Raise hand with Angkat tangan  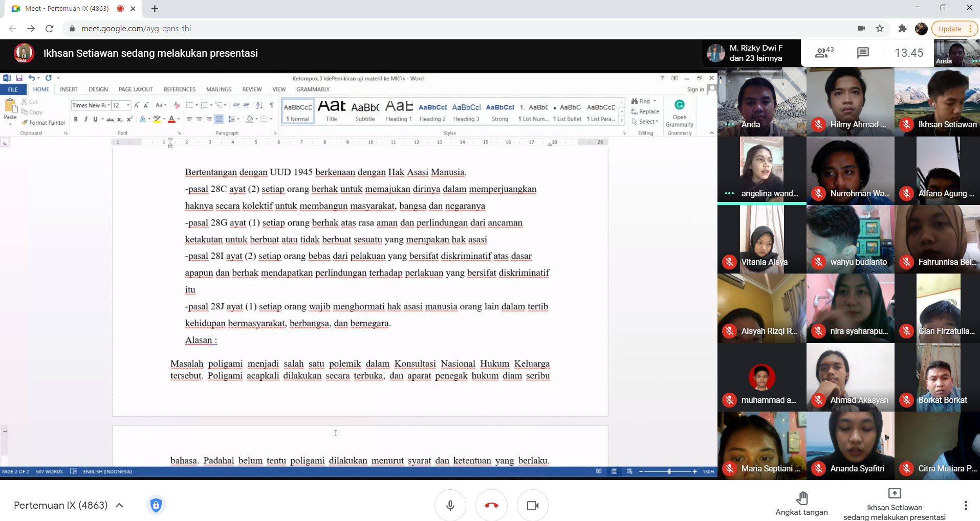801,504
